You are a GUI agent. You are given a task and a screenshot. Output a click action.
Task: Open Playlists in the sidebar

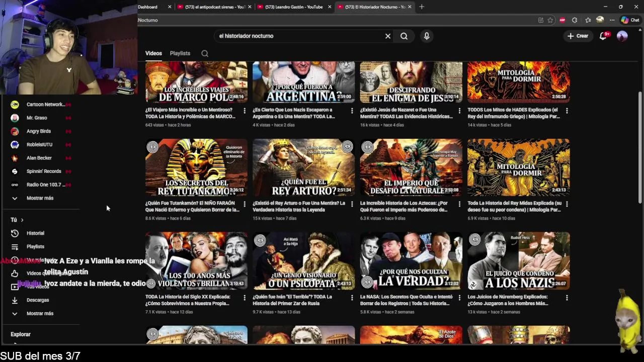pyautogui.click(x=35, y=247)
